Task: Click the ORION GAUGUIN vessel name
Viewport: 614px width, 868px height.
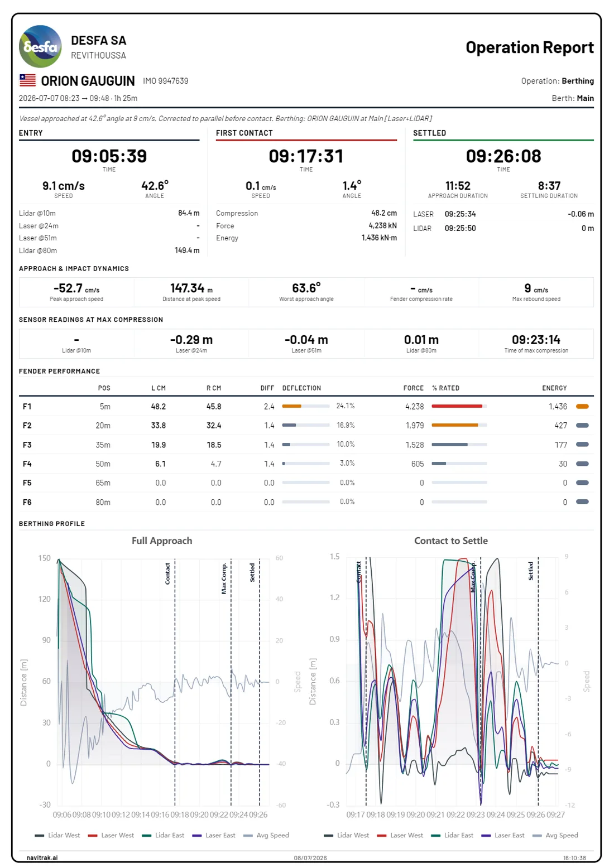Action: (x=88, y=81)
